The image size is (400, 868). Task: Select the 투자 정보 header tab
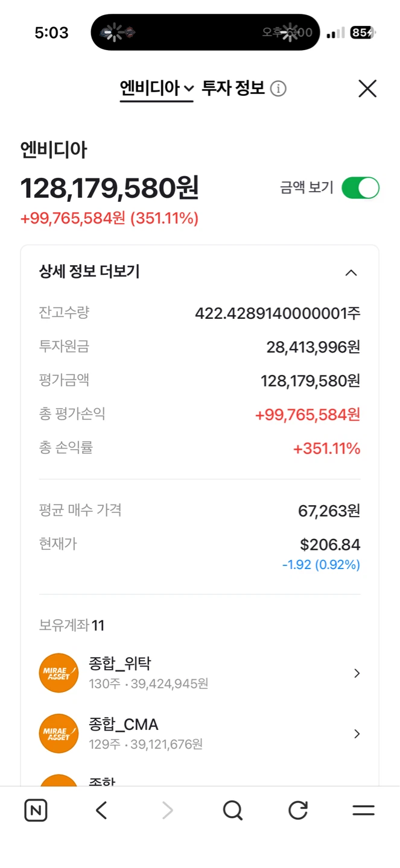pyautogui.click(x=233, y=89)
